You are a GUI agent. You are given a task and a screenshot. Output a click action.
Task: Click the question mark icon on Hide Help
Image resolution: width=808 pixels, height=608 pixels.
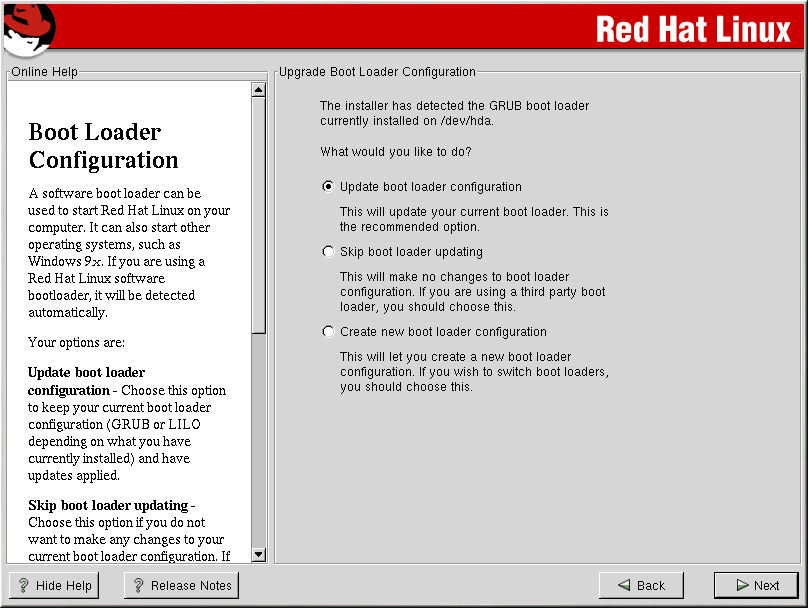click(23, 586)
